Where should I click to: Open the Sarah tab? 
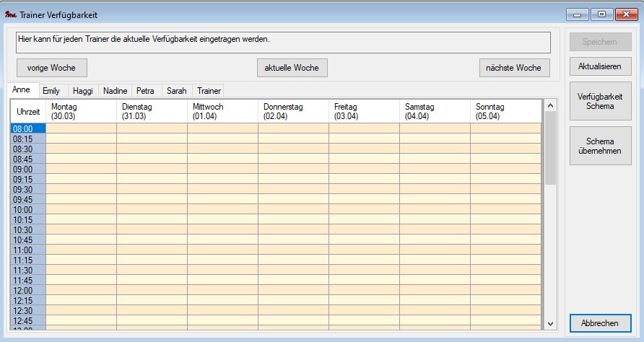176,91
